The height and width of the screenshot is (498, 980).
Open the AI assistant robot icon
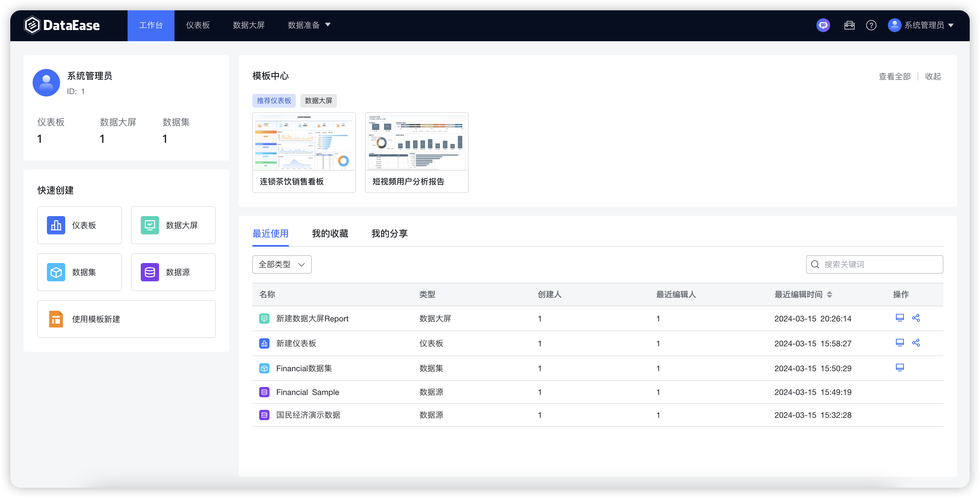823,25
